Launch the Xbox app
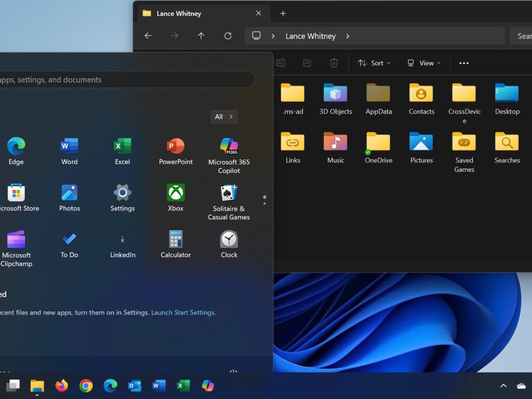The height and width of the screenshot is (399, 532). [176, 198]
